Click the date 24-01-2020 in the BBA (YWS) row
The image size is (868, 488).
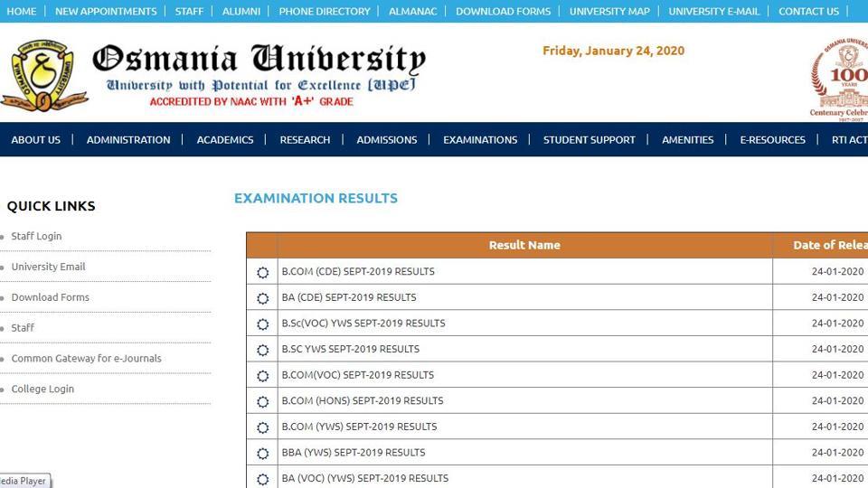click(837, 453)
